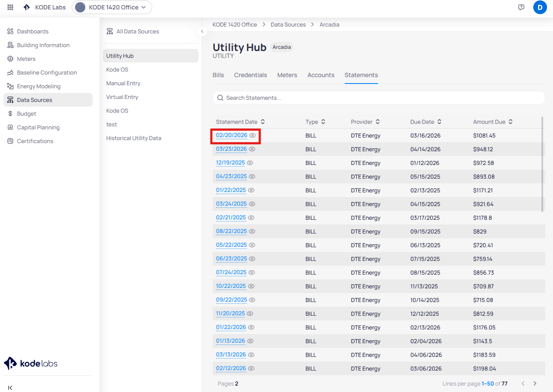The height and width of the screenshot is (392, 553).
Task: Click Data Sources breadcrumb link
Action: 289,24
